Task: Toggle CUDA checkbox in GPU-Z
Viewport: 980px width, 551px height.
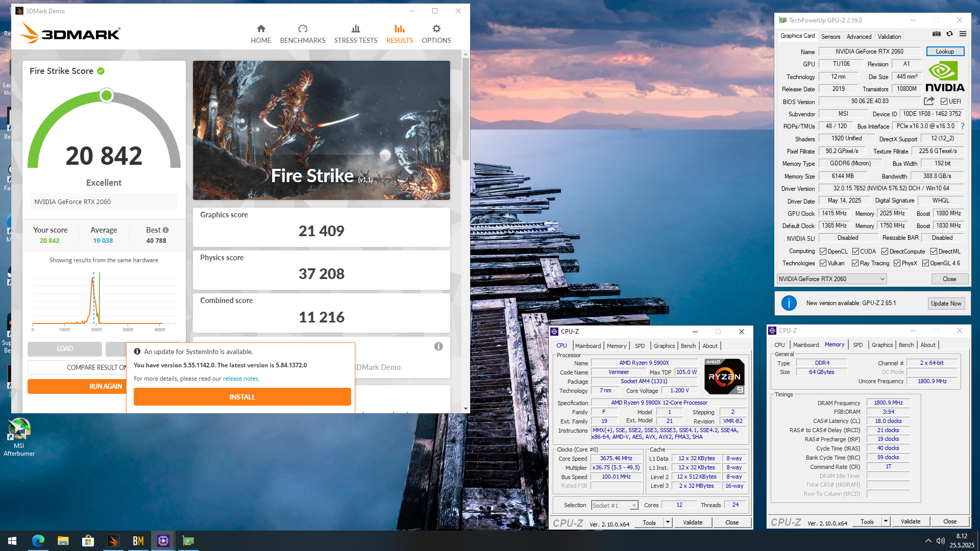Action: point(855,252)
